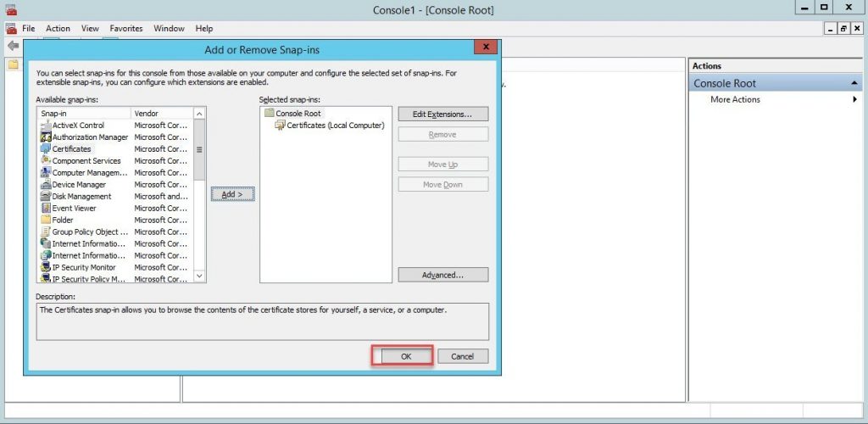Viewport: 868px width, 424px height.
Task: Open the File menu
Action: pyautogui.click(x=28, y=28)
